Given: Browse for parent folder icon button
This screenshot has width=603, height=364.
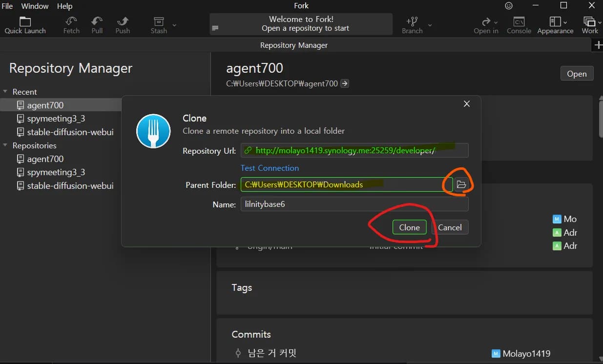Looking at the screenshot, I should pos(461,184).
